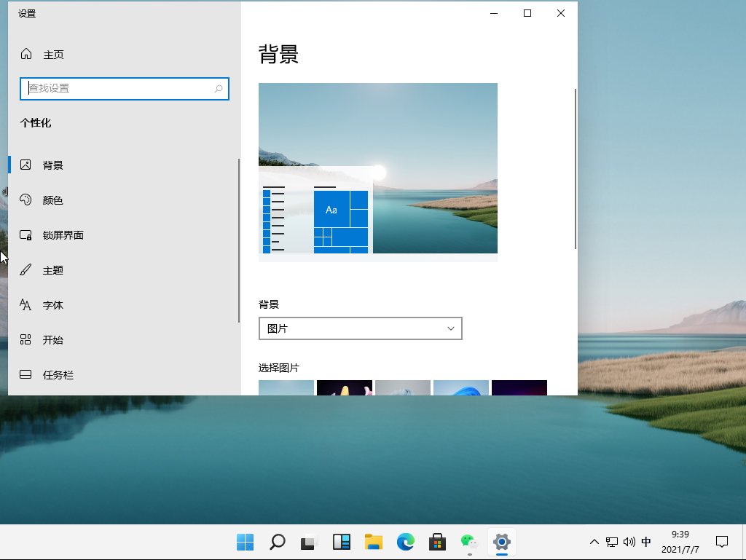Select the 主题 personalization option
This screenshot has height=560, width=746.
click(52, 269)
